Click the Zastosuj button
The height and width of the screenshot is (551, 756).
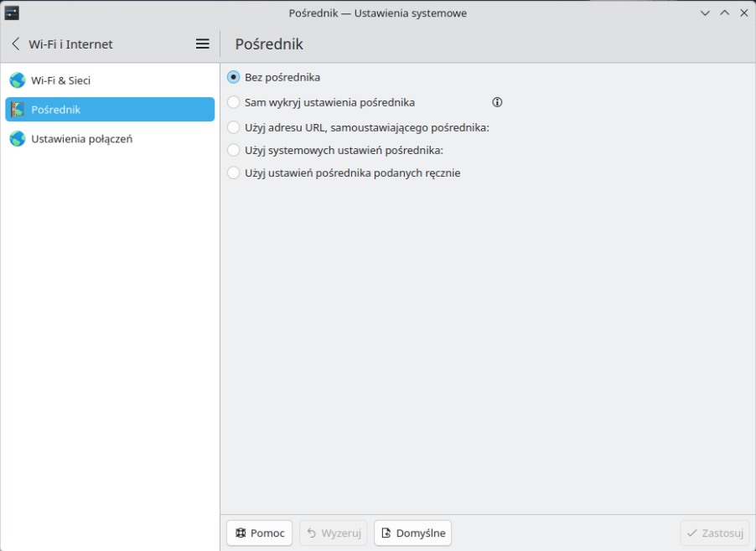tap(714, 533)
